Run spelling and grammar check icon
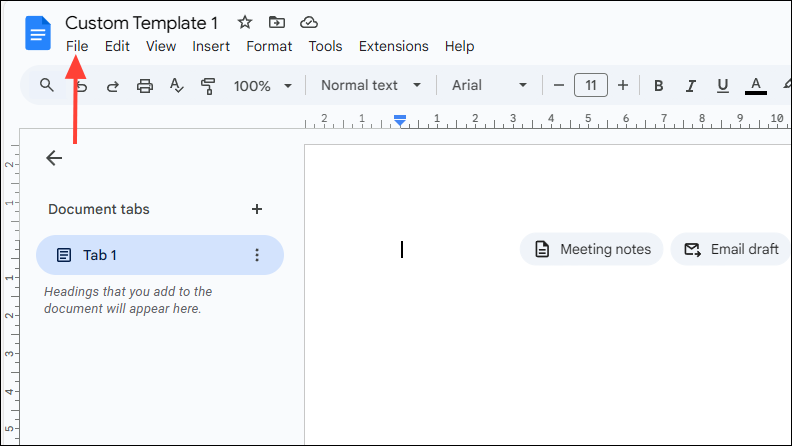Image resolution: width=792 pixels, height=446 pixels. pyautogui.click(x=177, y=86)
